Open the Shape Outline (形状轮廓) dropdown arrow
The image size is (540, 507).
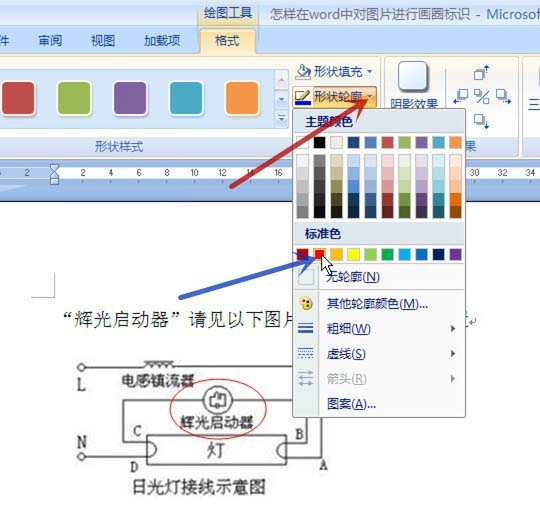pos(370,97)
